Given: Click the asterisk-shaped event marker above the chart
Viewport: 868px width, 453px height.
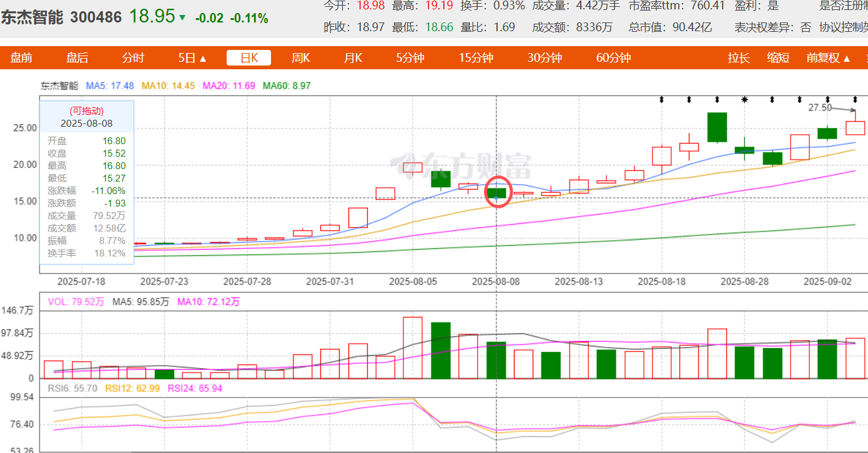Looking at the screenshot, I should click(x=744, y=99).
